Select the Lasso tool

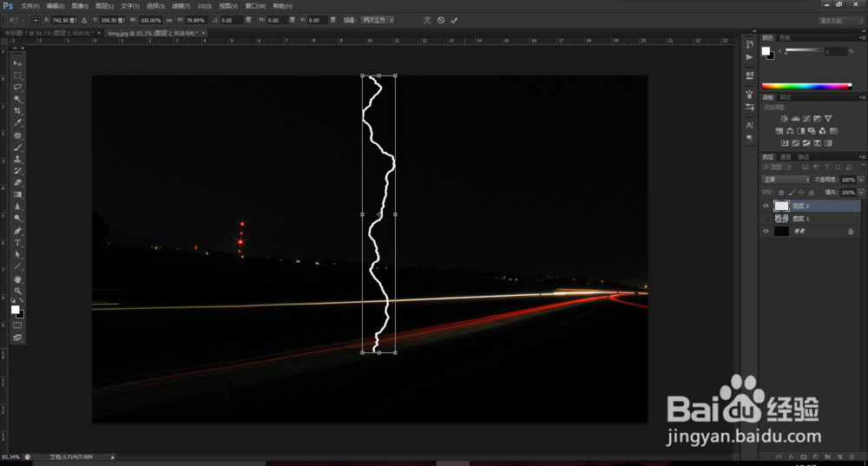pos(17,87)
